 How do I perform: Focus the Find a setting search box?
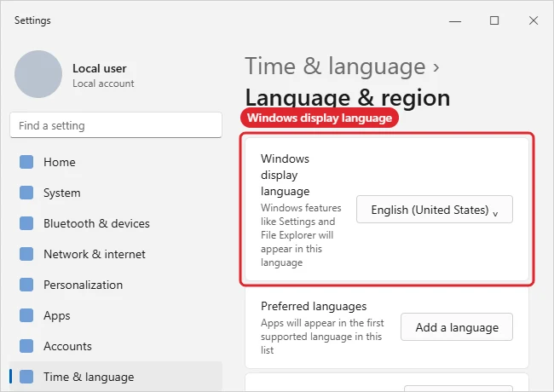(x=116, y=125)
